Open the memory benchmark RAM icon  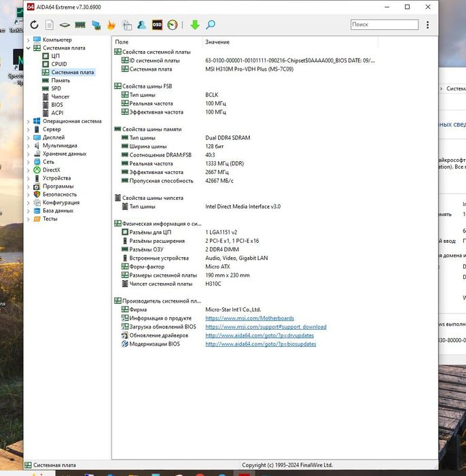click(x=80, y=25)
